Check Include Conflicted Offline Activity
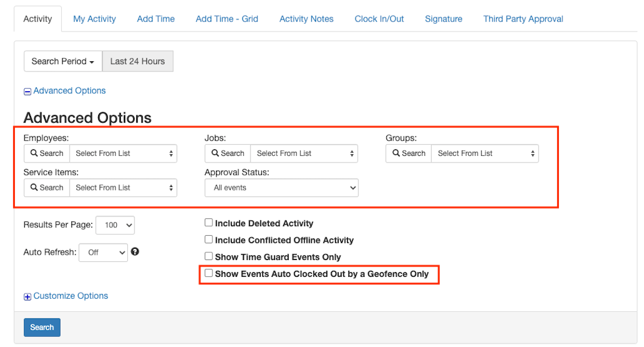Screen dimensions: 644x347 [209, 239]
